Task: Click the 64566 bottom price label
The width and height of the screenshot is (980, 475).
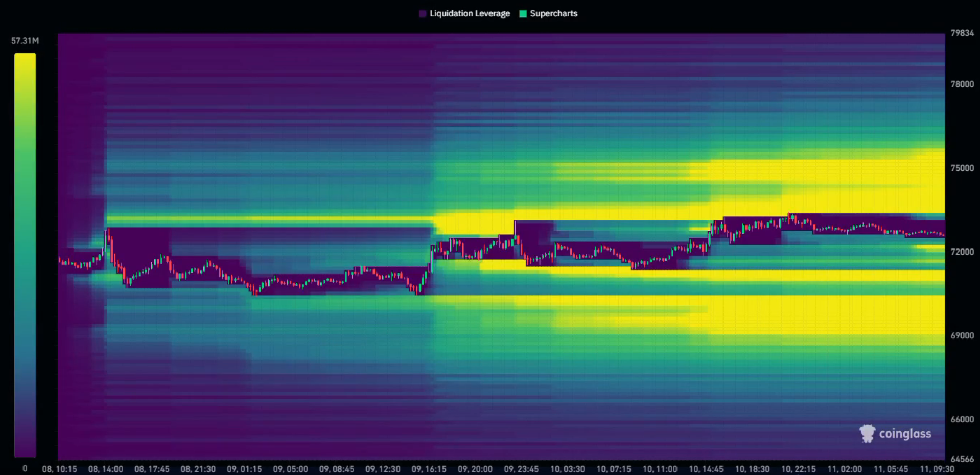Action: tap(962, 459)
